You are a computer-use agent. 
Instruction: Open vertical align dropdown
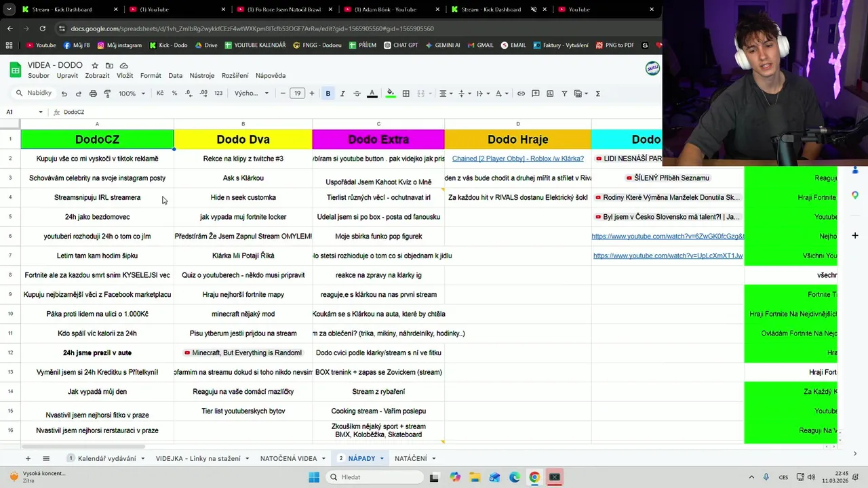[x=464, y=94]
